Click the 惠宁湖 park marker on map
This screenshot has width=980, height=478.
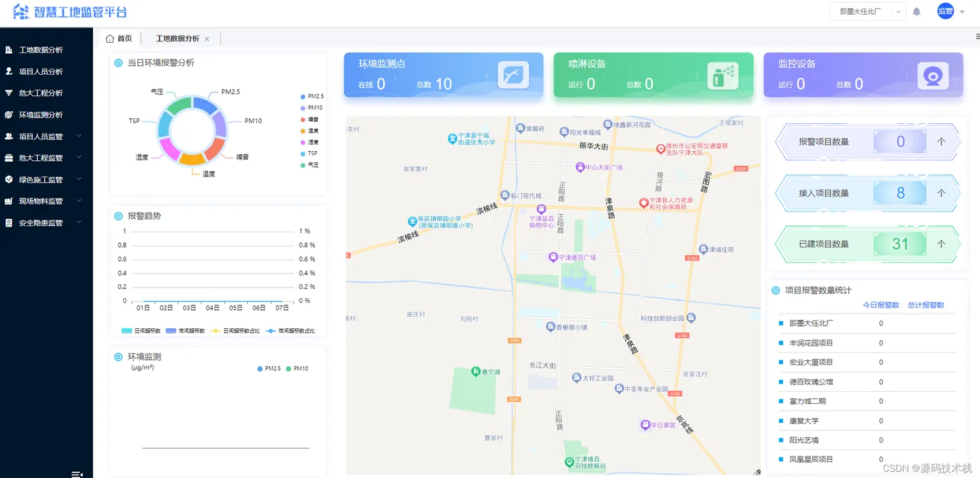(475, 372)
